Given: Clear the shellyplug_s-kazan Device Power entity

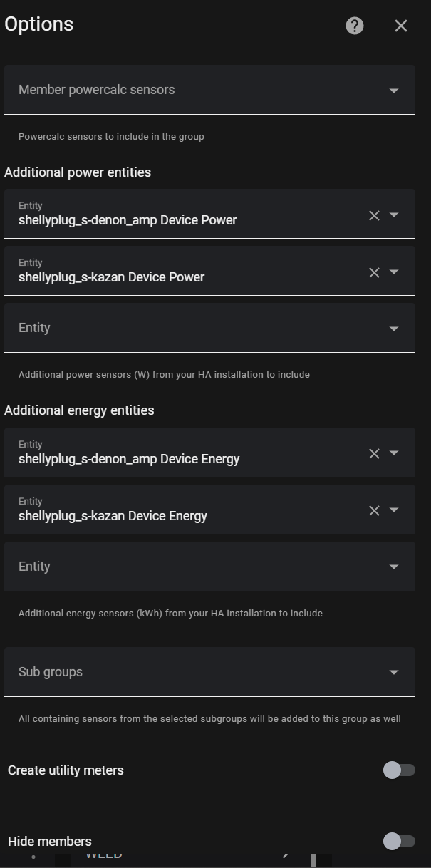Looking at the screenshot, I should 374,272.
